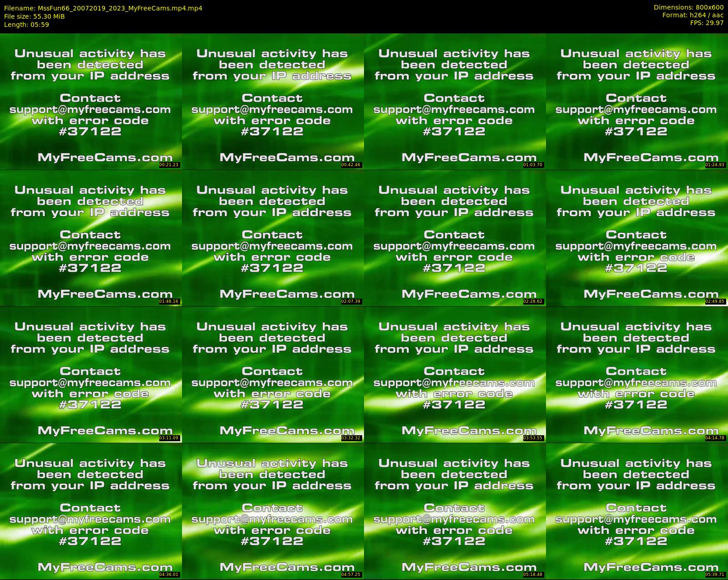Select the 'FPS: 29.97' text
Screen dimensions: 728x580
[x=707, y=23]
